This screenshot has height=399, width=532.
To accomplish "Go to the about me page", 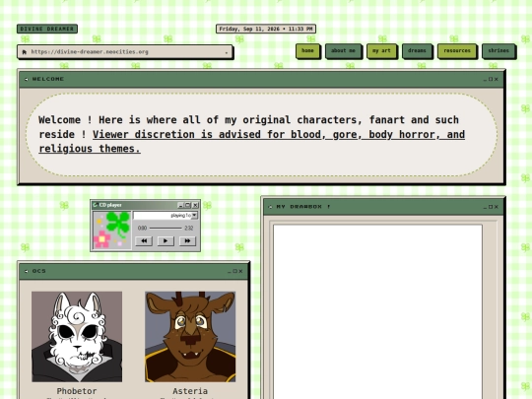I will point(343,51).
